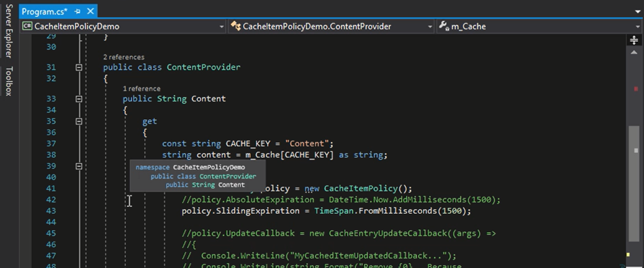Screen dimensions: 644x268
Task: Click "Content" string literal on line 37
Action: point(307,143)
